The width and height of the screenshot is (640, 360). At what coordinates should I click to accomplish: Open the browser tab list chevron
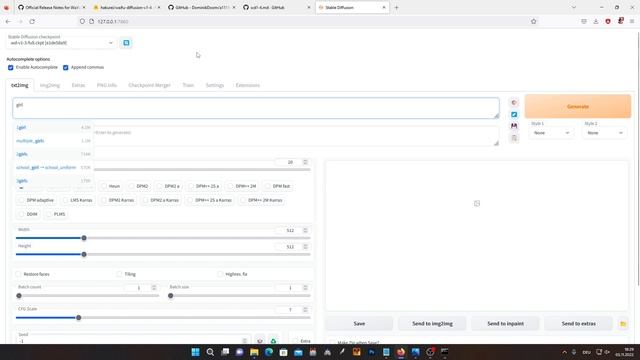[573, 7]
